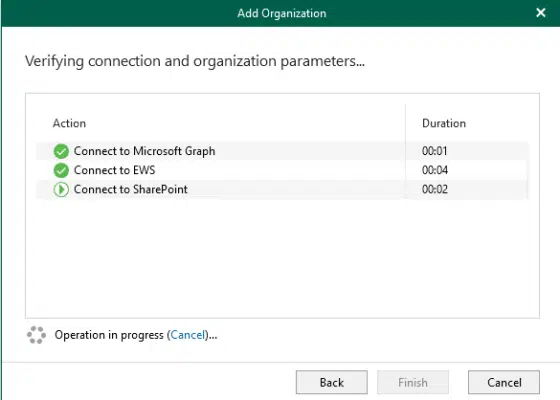Select the Connect to Microsoft Graph row

(282, 151)
